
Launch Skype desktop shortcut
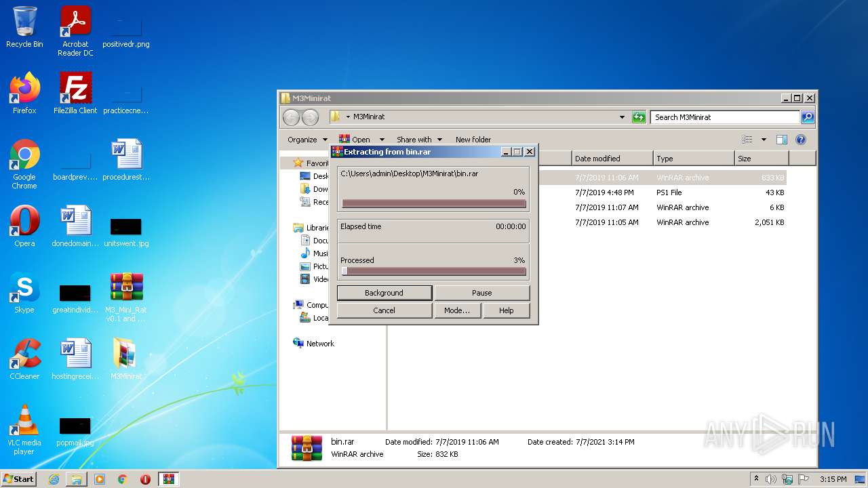24,293
